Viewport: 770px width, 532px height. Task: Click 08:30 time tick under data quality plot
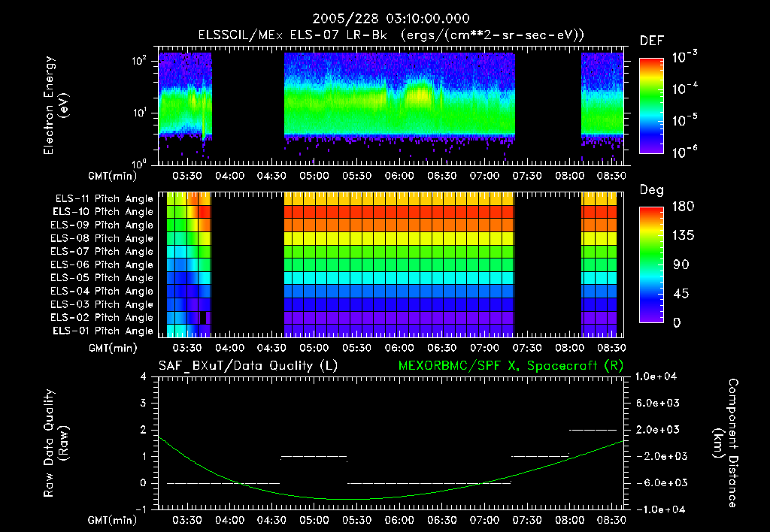[x=611, y=520]
